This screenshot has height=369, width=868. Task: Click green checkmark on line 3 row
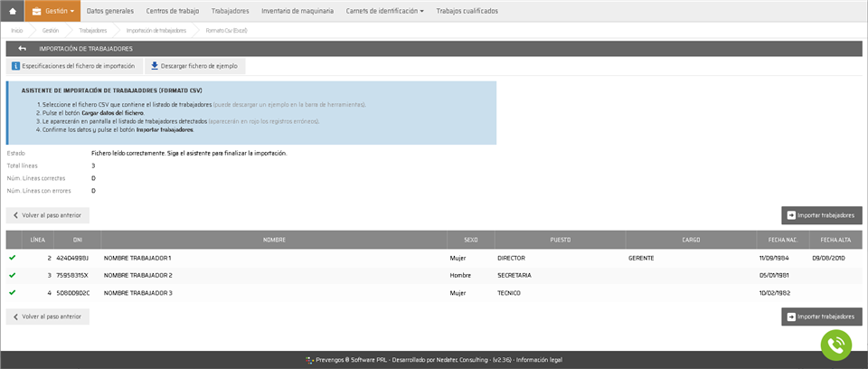click(13, 275)
